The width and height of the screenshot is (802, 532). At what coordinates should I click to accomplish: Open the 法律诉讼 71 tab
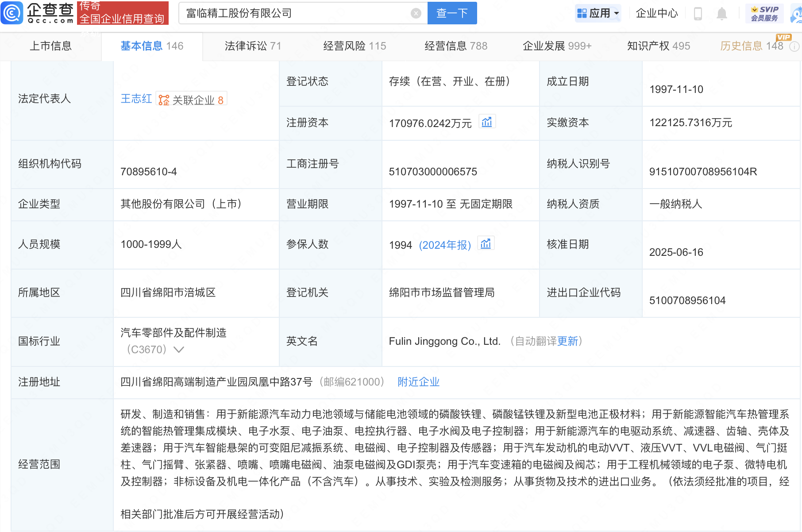click(x=253, y=46)
